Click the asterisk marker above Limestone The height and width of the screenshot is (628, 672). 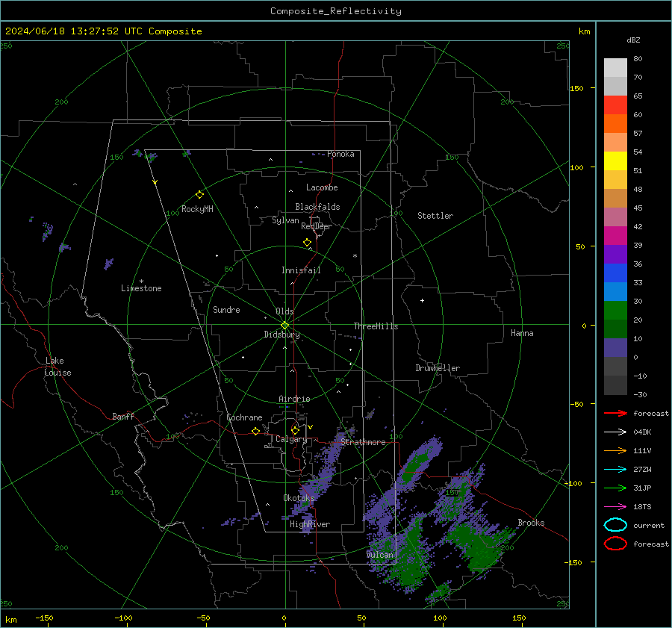pos(141,282)
